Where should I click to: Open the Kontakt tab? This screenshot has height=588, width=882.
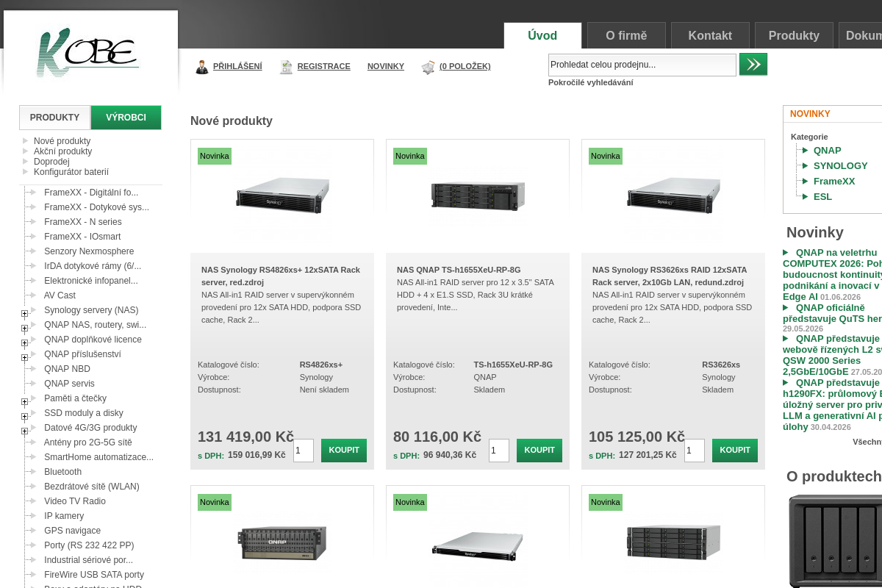tap(710, 35)
